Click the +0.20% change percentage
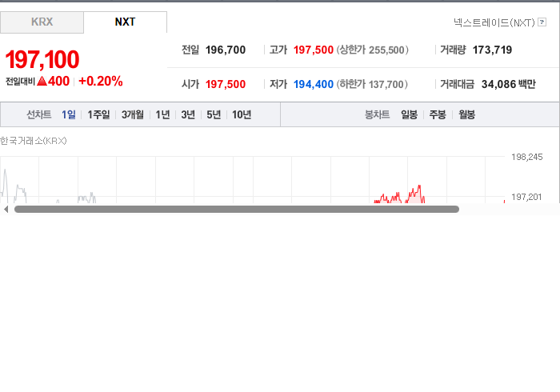Screen dimensions: 560x392 (100, 82)
